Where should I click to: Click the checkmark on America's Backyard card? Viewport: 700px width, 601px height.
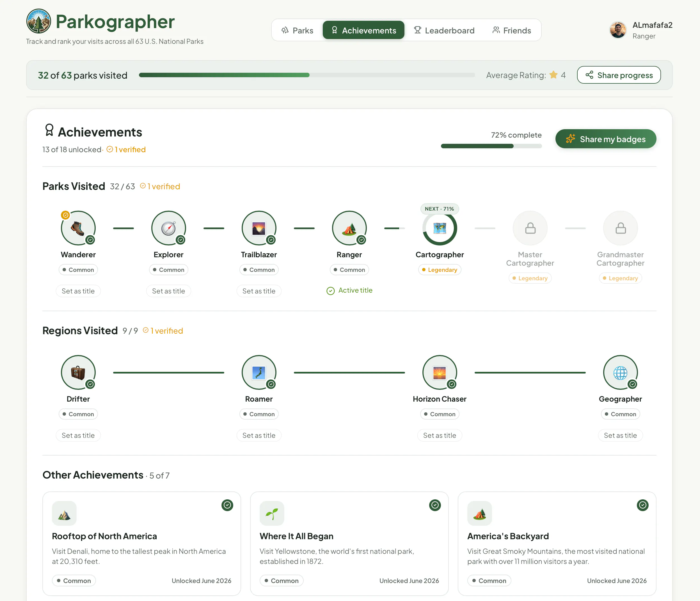pyautogui.click(x=642, y=505)
